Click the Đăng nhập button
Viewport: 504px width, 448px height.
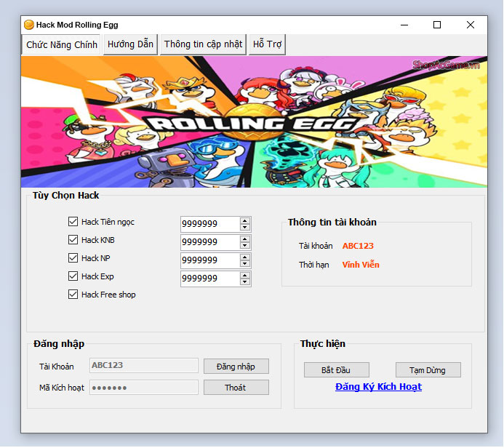click(236, 367)
